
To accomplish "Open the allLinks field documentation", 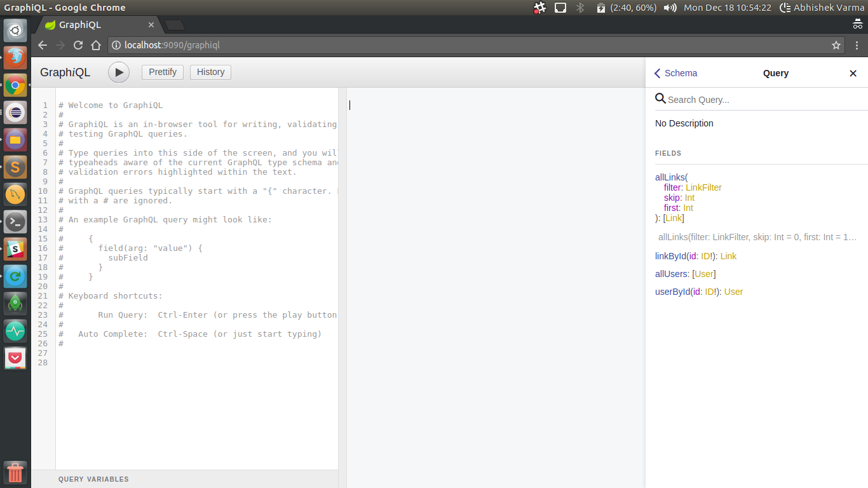I will tap(670, 177).
